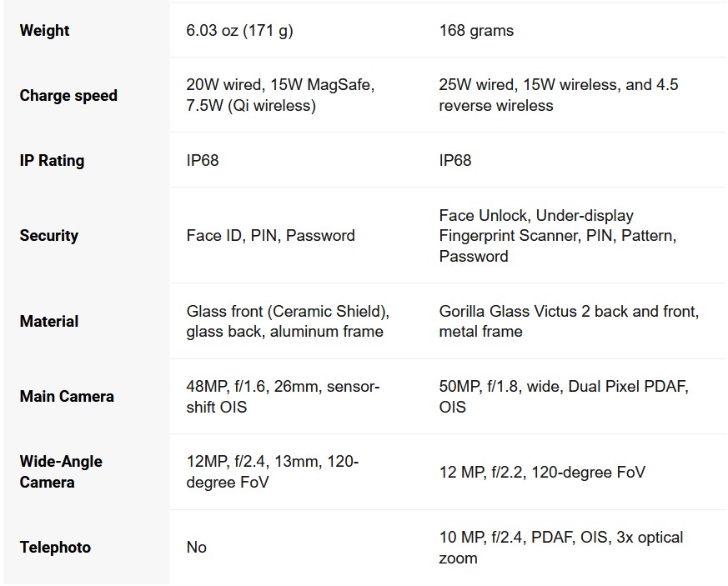
Task: Select the 12MP, f/2.4, 13mm cell
Action: (x=272, y=472)
